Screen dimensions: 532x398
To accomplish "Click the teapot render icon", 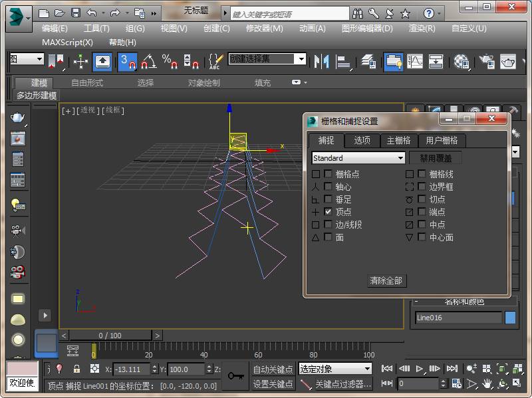I will pos(508,61).
